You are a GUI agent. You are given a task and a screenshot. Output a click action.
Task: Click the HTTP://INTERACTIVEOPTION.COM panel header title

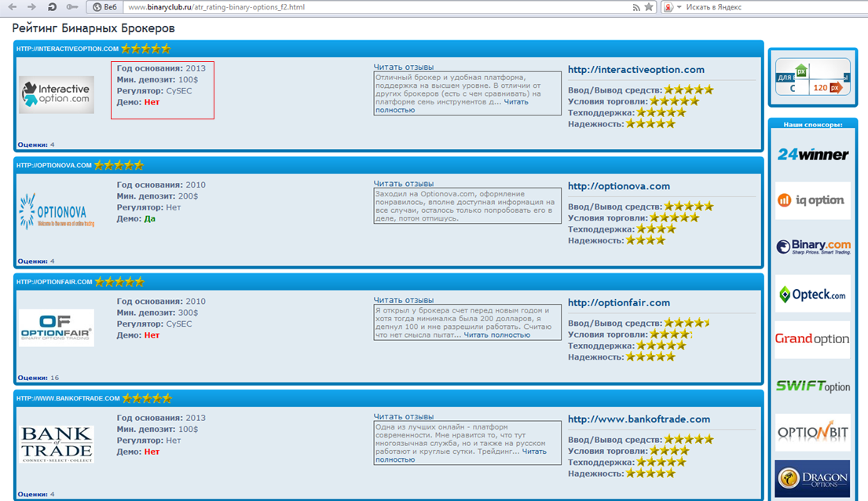pos(67,49)
